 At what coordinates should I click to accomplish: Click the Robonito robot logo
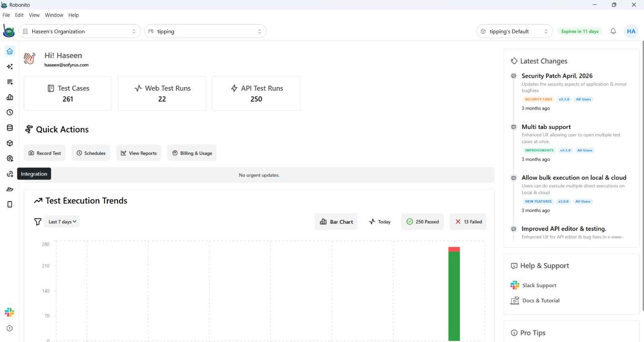tap(8, 31)
